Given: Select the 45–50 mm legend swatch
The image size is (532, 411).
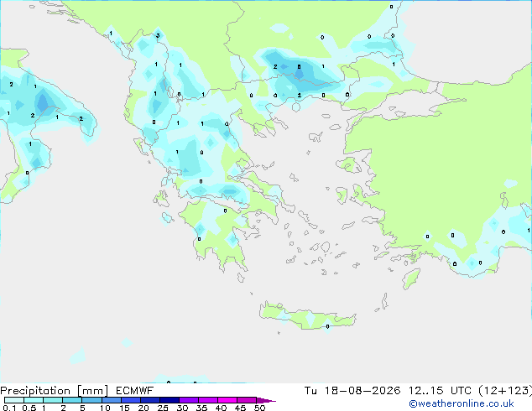Looking at the screenshot, I should point(247,400).
